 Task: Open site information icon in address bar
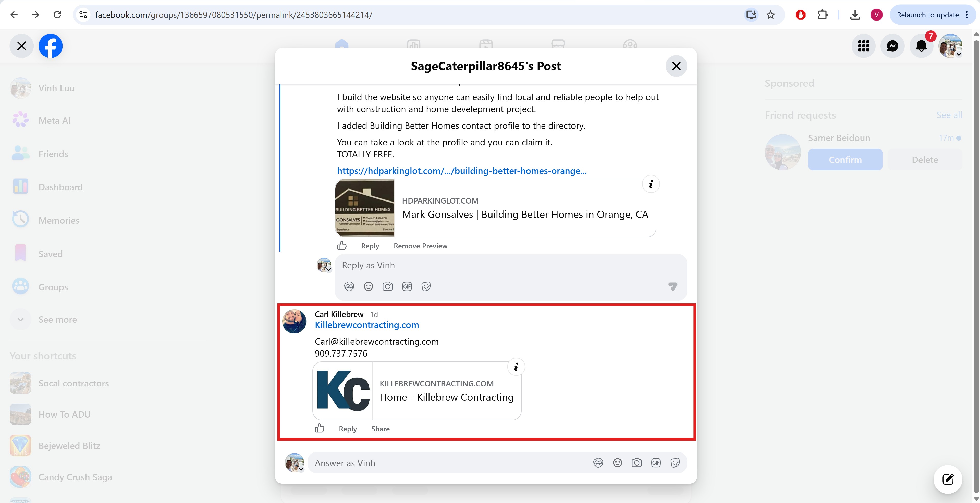83,15
